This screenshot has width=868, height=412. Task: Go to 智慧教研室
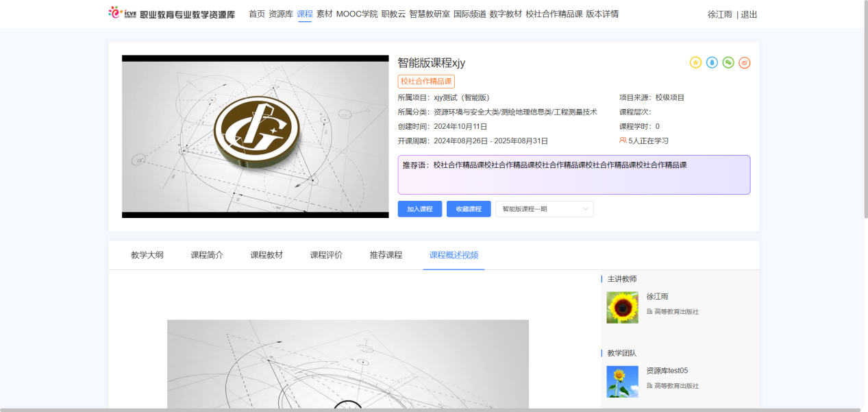[430, 14]
